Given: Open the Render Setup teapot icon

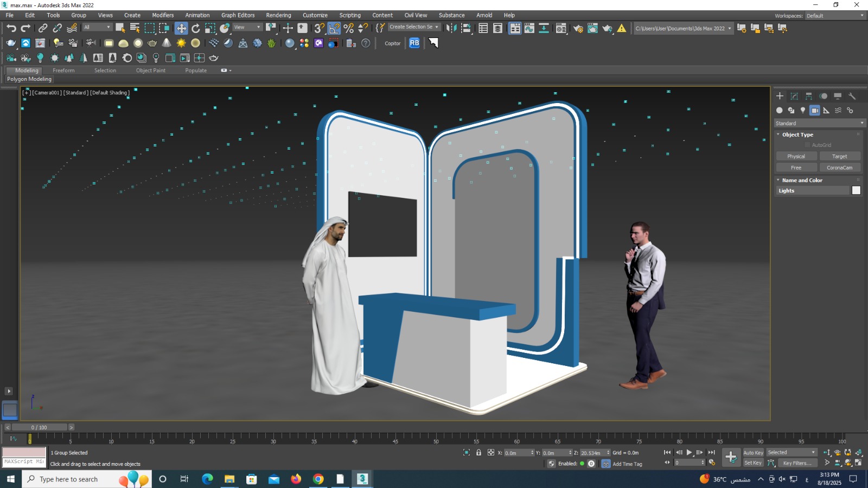Looking at the screenshot, I should point(578,28).
